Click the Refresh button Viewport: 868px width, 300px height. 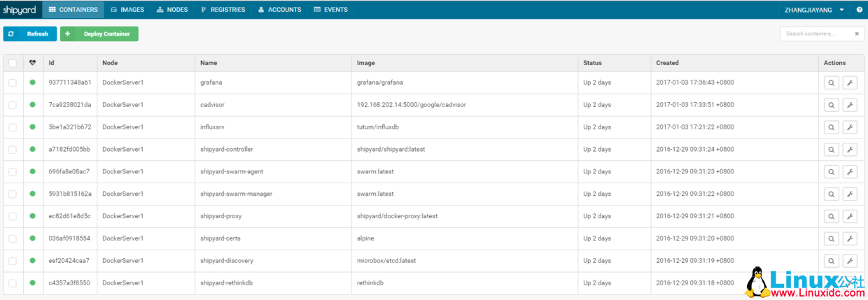(x=30, y=34)
